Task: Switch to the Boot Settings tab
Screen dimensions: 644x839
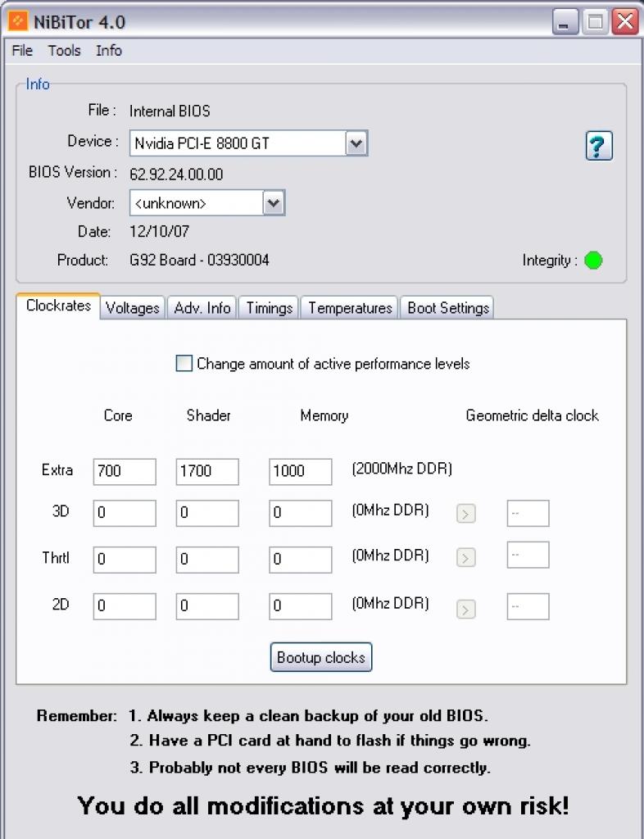Action: click(447, 308)
